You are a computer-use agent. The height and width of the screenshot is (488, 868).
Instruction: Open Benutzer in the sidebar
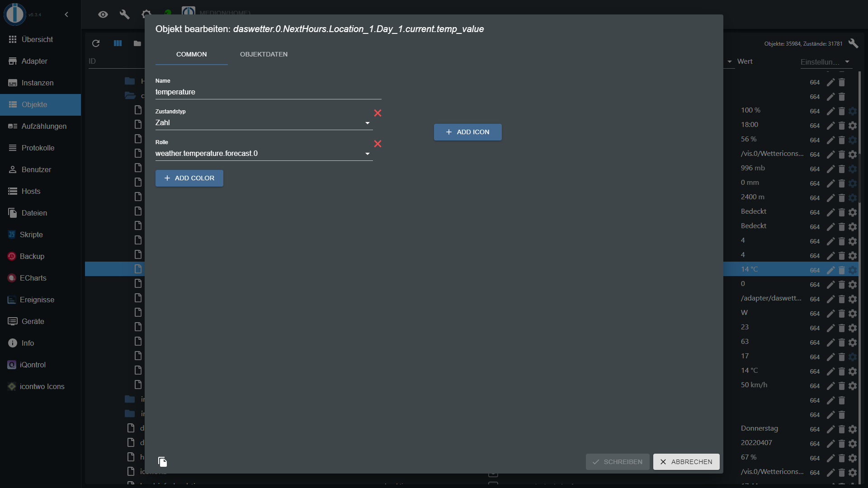tap(40, 169)
